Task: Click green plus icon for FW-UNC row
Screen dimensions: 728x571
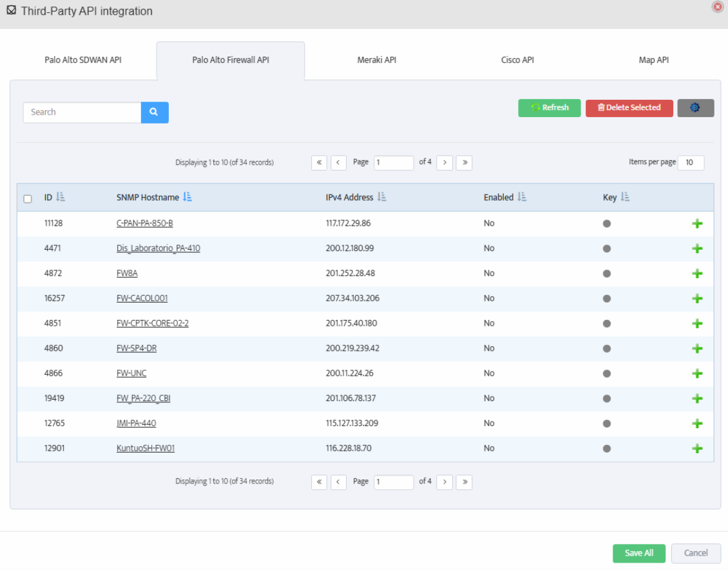Action: [x=696, y=373]
